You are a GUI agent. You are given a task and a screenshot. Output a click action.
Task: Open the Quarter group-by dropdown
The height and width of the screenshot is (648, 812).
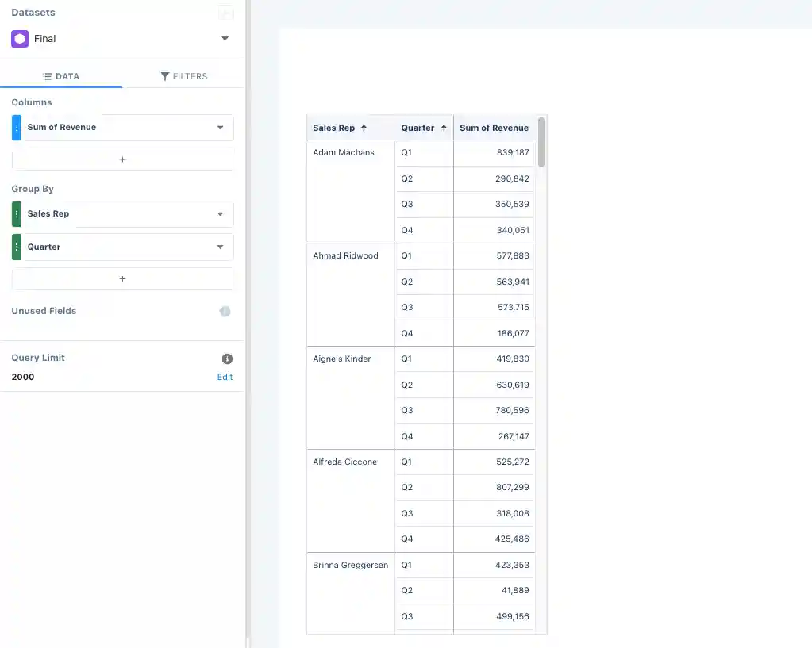coord(220,247)
